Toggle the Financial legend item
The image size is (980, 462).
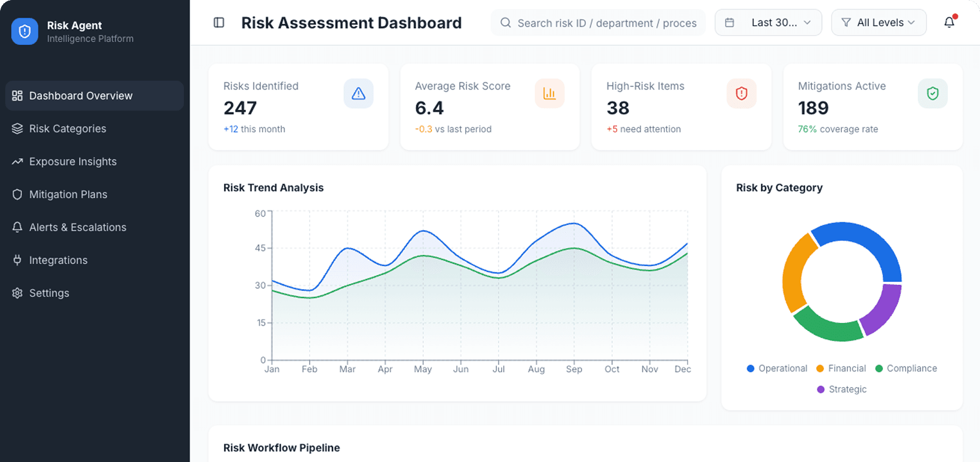pos(841,369)
